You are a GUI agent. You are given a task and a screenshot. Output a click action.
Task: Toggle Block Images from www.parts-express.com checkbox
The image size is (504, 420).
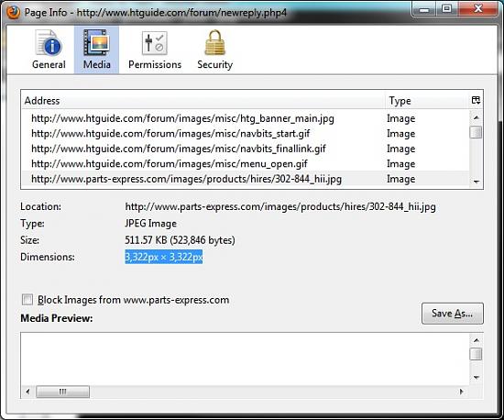(27, 300)
